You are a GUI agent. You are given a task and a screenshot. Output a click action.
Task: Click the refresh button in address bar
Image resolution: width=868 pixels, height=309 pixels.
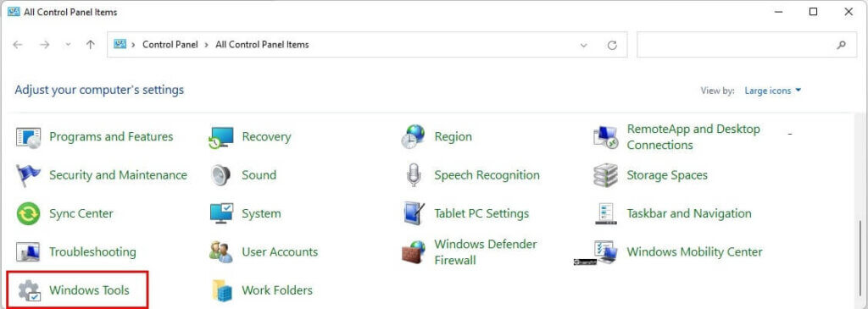[612, 46]
